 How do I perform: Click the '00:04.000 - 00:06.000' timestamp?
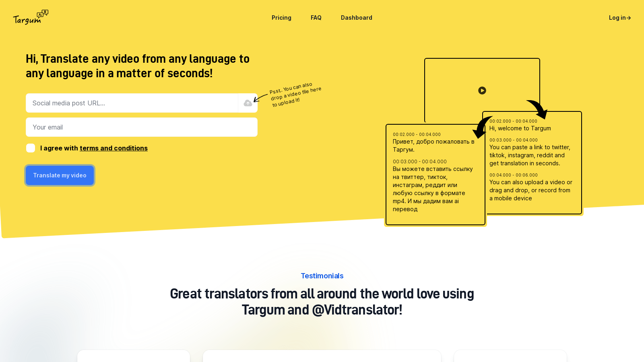(x=514, y=175)
